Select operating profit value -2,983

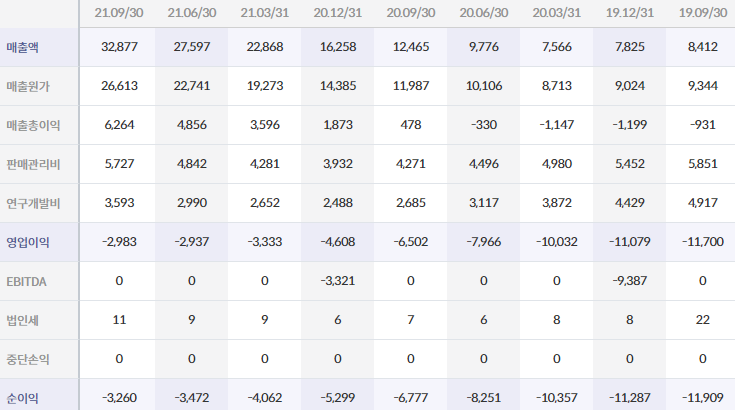coord(119,242)
